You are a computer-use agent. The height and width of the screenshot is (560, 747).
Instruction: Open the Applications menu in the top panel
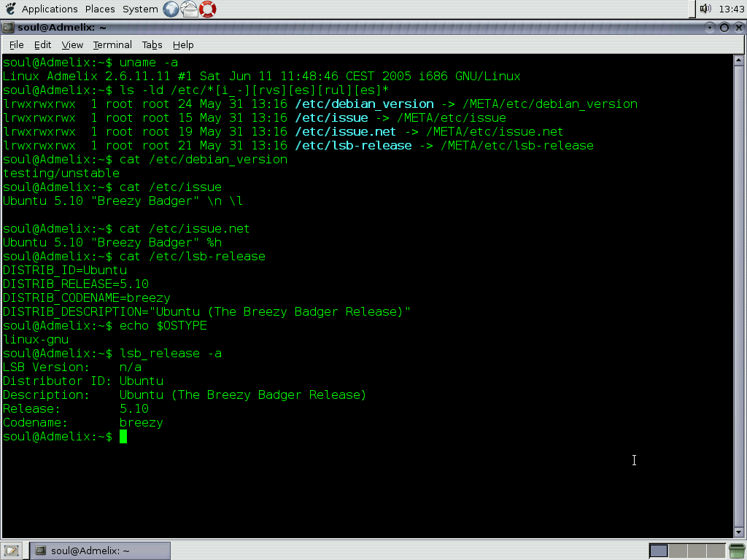click(50, 9)
